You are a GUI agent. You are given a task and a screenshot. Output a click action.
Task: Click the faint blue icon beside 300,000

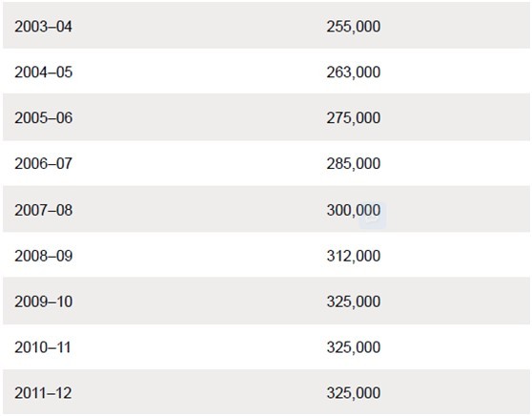coord(373,216)
